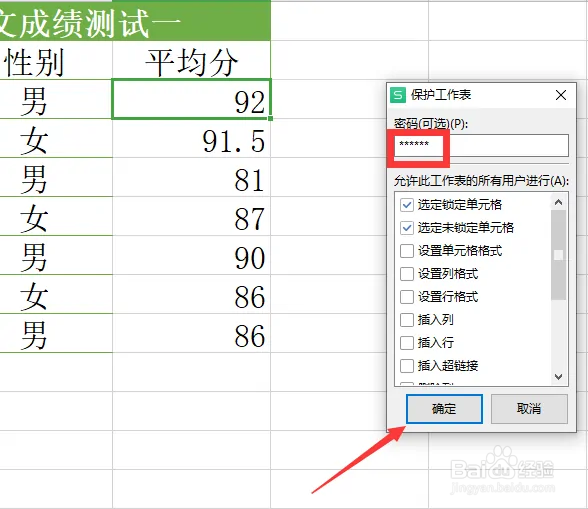Select the cell with value 91.5
This screenshot has height=509, width=588.
[x=191, y=138]
